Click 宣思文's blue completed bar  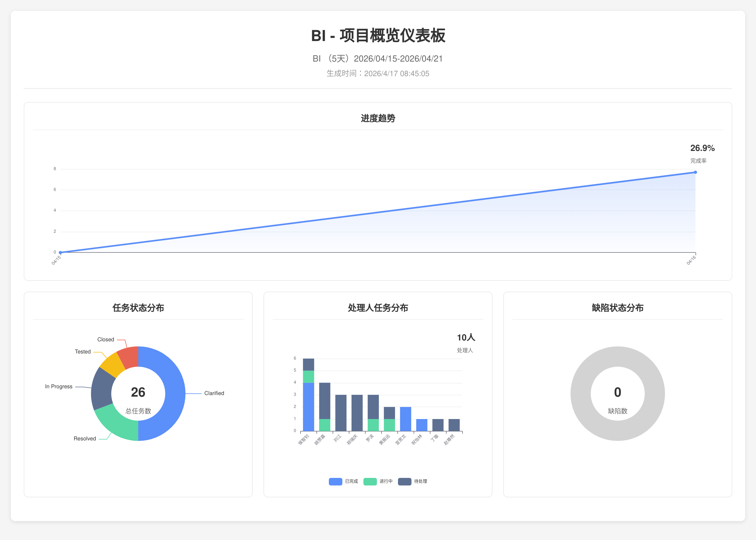(405, 419)
